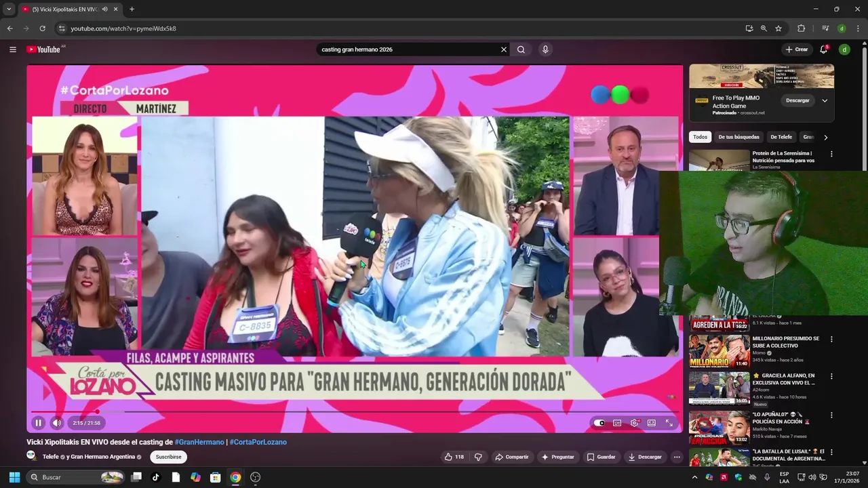Viewport: 868px width, 488px height.
Task: Click the ad's Descargar button
Action: coord(797,100)
